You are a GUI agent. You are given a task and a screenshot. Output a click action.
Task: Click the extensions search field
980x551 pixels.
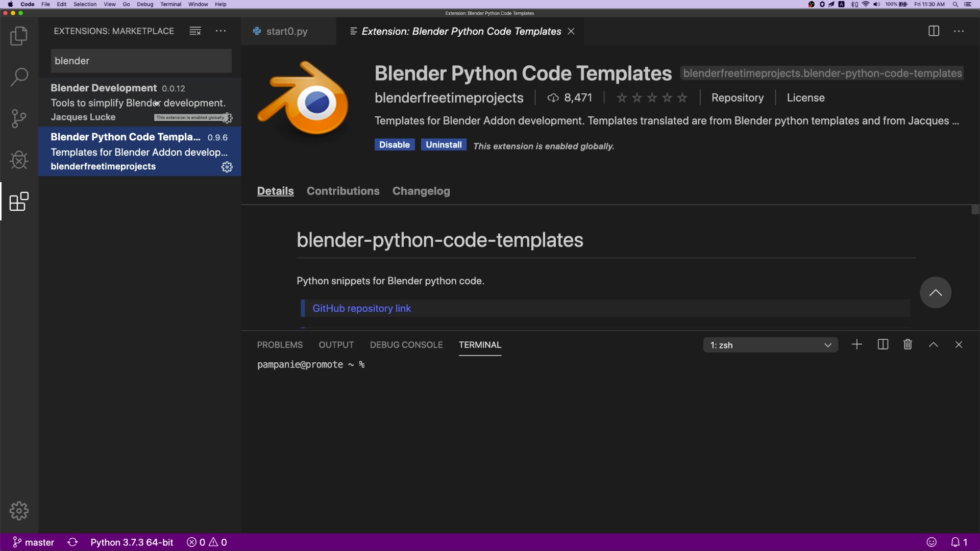(x=141, y=61)
